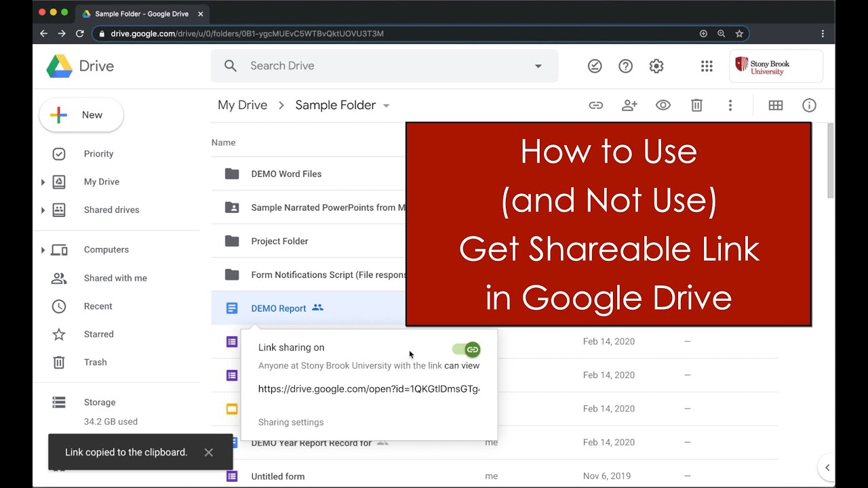Dismiss the Link copied notification
The image size is (868, 488).
pyautogui.click(x=208, y=452)
